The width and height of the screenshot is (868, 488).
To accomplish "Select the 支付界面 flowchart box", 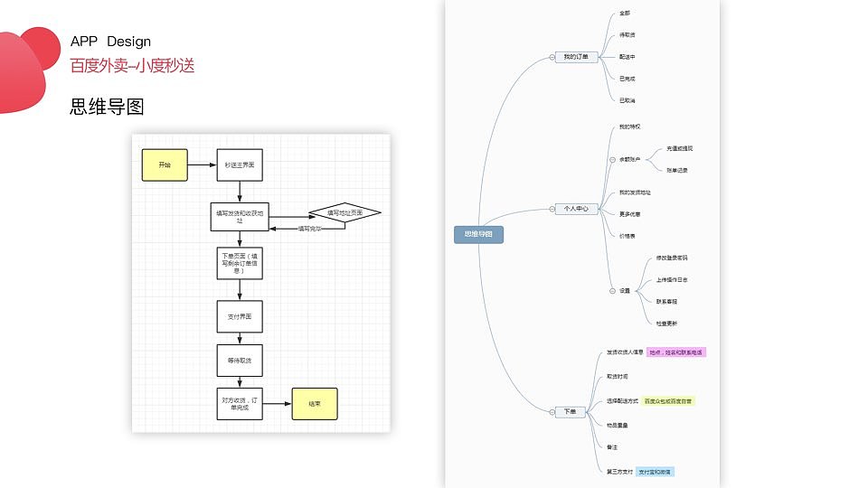I will point(240,316).
